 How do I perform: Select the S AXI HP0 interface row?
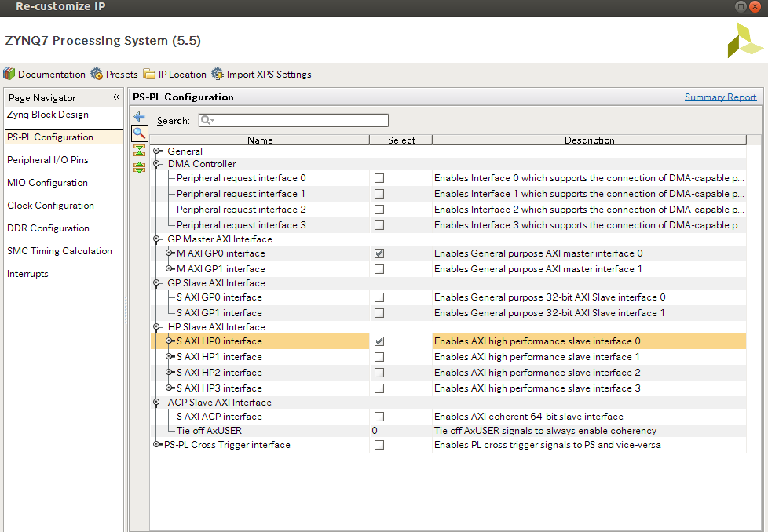[448, 341]
